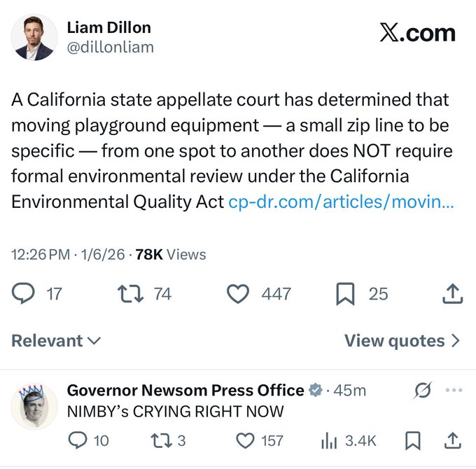
Task: Like Liam Dillon's tweet
Action: (x=238, y=294)
